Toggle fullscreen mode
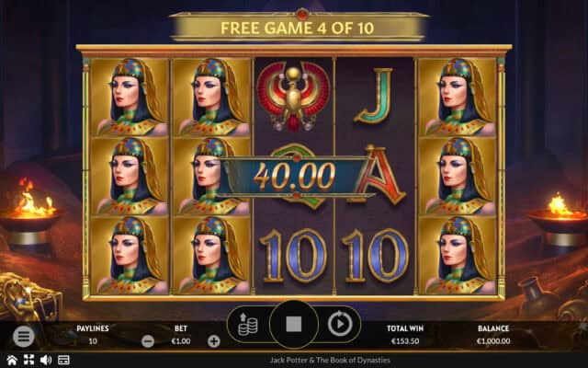This screenshot has height=368, width=588. (28, 360)
